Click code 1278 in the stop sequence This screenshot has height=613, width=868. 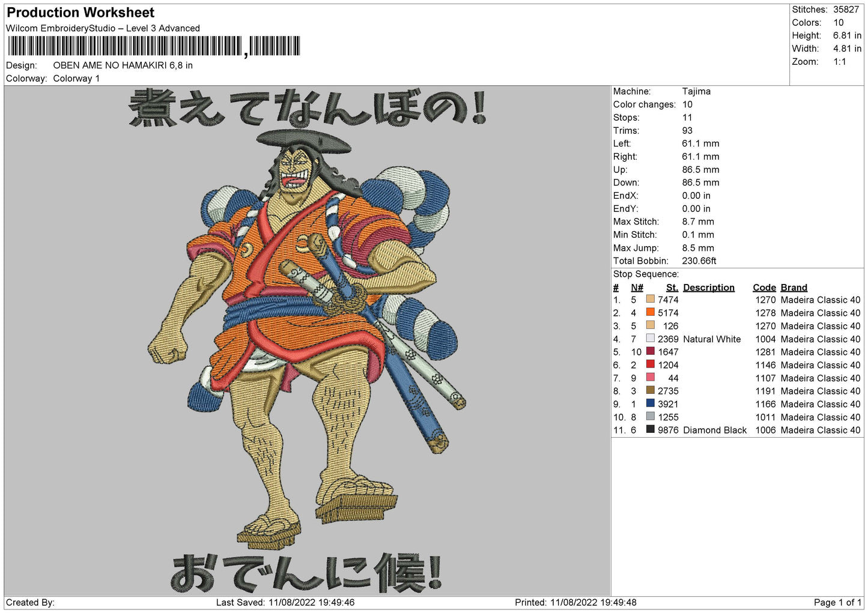pyautogui.click(x=765, y=313)
